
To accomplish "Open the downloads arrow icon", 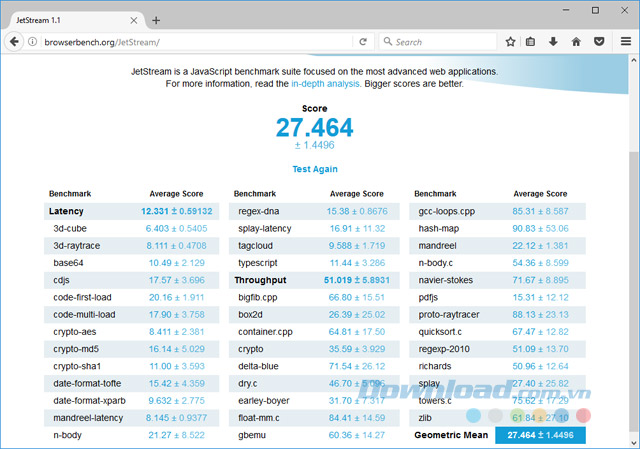I will click(x=553, y=42).
